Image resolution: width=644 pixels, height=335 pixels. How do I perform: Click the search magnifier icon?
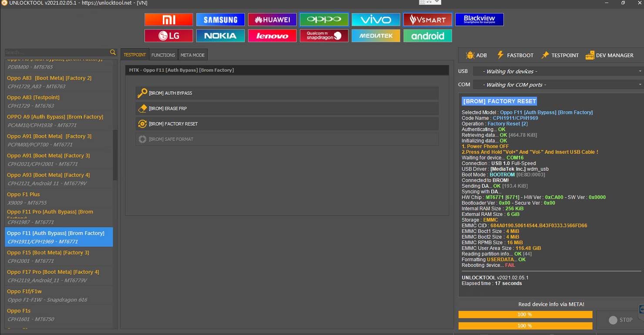coord(113,52)
